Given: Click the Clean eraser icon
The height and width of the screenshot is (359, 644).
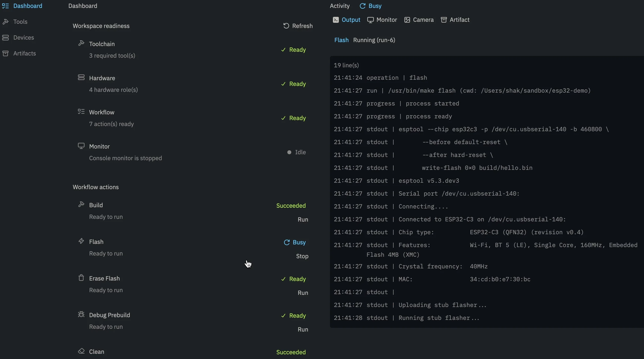Looking at the screenshot, I should pyautogui.click(x=81, y=351).
